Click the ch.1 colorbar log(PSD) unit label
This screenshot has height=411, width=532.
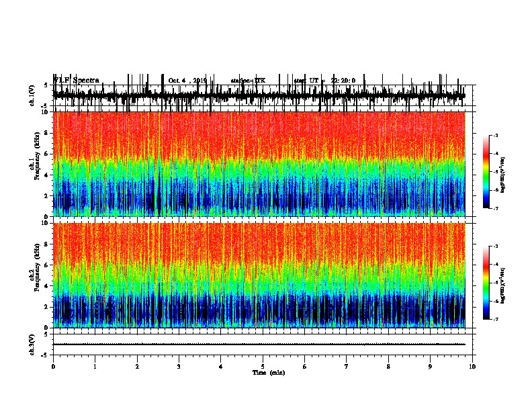pyautogui.click(x=502, y=175)
